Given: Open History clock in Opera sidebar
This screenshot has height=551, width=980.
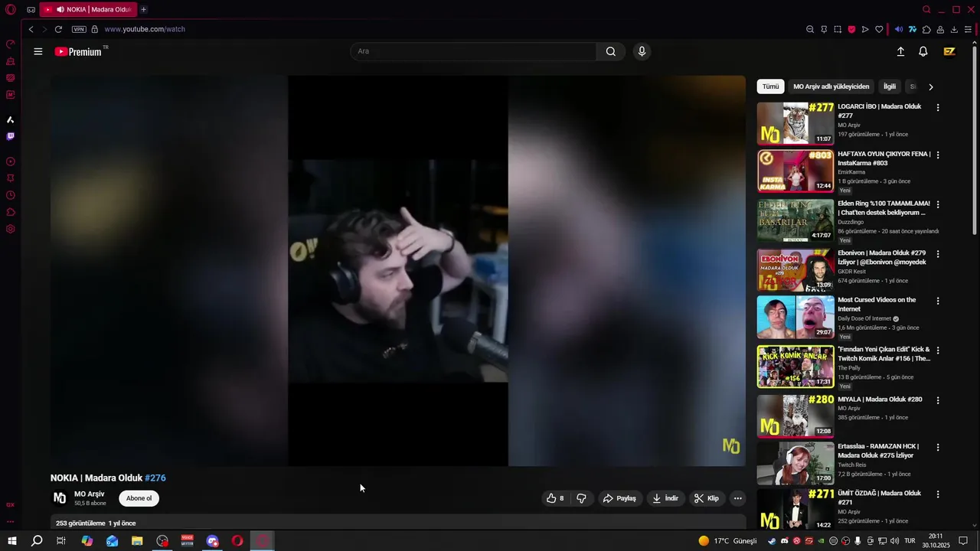Looking at the screenshot, I should coord(11,195).
